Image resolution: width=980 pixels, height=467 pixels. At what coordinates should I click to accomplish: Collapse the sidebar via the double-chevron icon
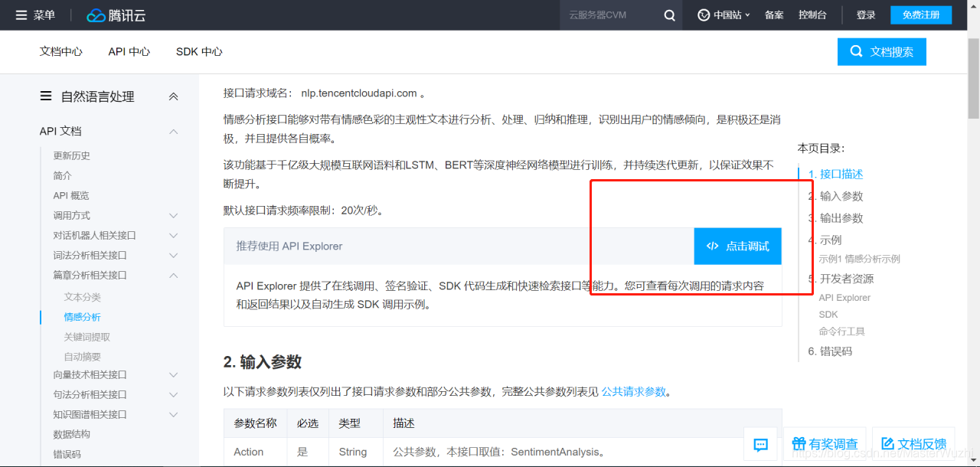click(173, 96)
